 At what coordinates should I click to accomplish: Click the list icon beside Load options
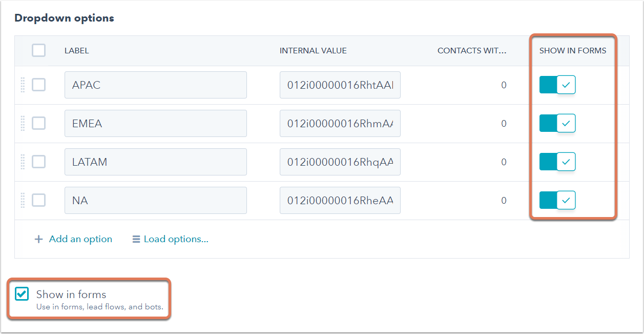click(136, 239)
